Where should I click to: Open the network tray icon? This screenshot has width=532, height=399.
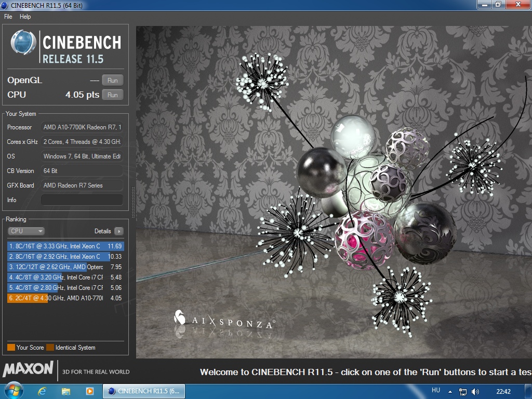click(462, 392)
